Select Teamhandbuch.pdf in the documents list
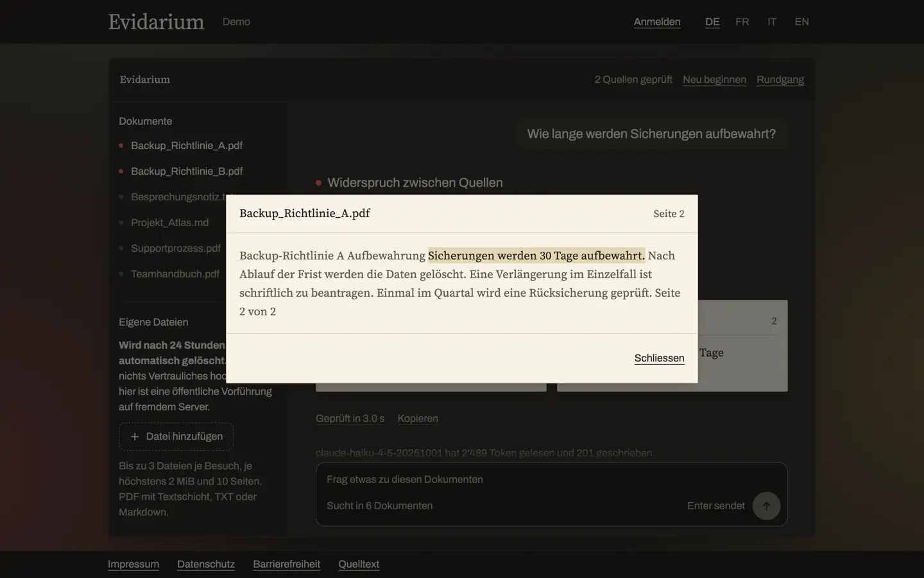Image resolution: width=924 pixels, height=578 pixels. tap(175, 274)
